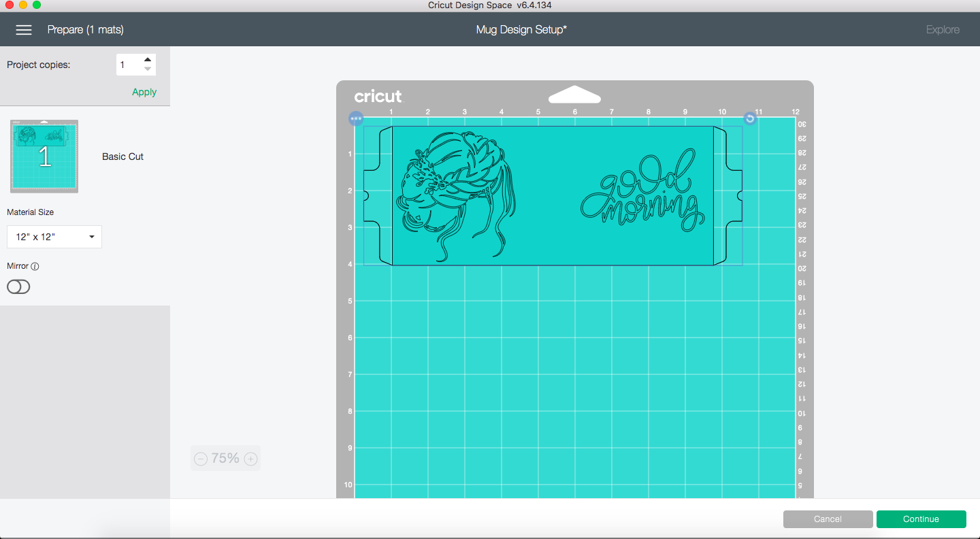Click the Apply link for project copies
This screenshot has width=980, height=539.
[x=144, y=92]
